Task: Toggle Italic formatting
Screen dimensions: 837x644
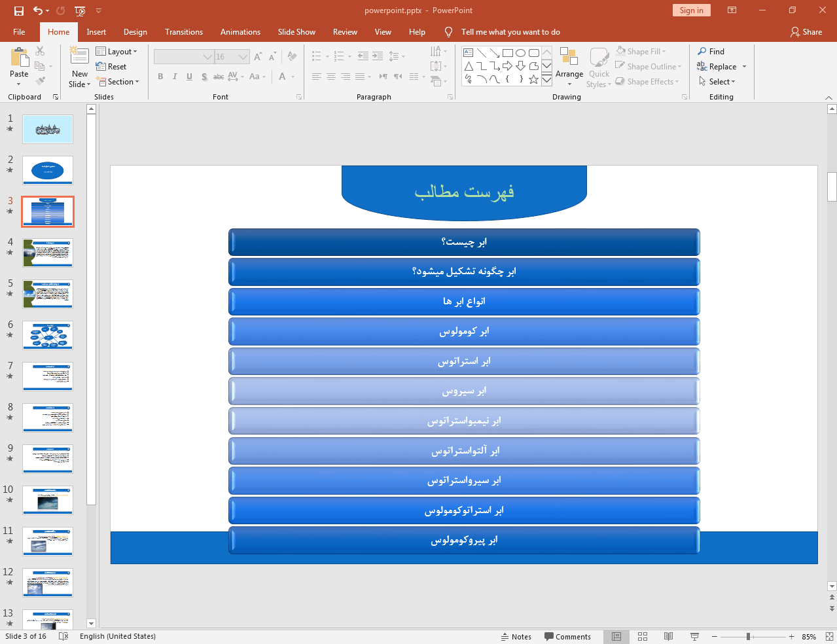Action: [175, 77]
